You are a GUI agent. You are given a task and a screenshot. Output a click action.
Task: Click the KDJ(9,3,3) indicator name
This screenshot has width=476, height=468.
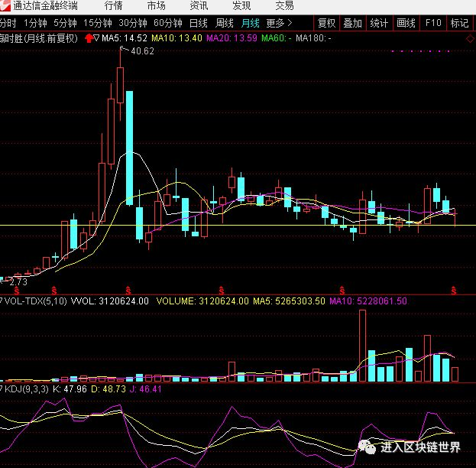[26, 389]
